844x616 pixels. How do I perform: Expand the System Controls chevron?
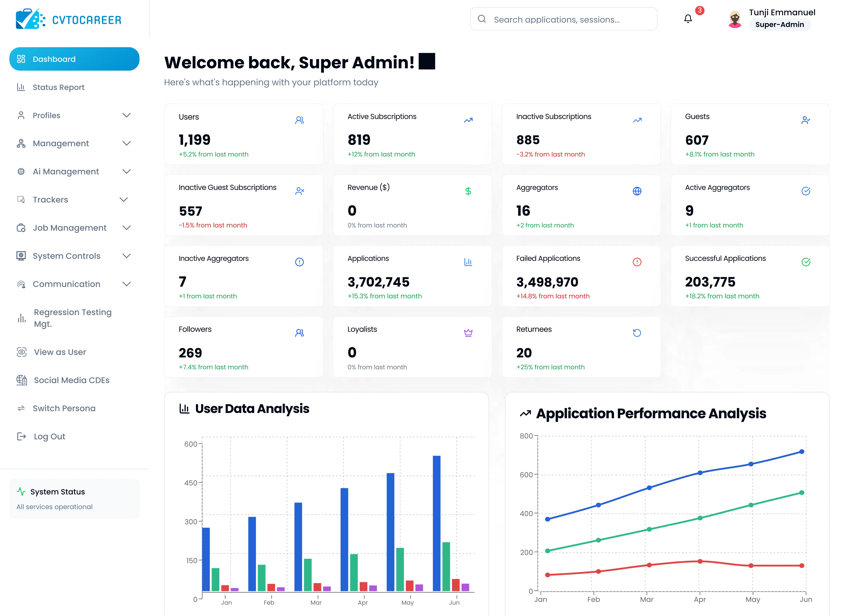[127, 256]
